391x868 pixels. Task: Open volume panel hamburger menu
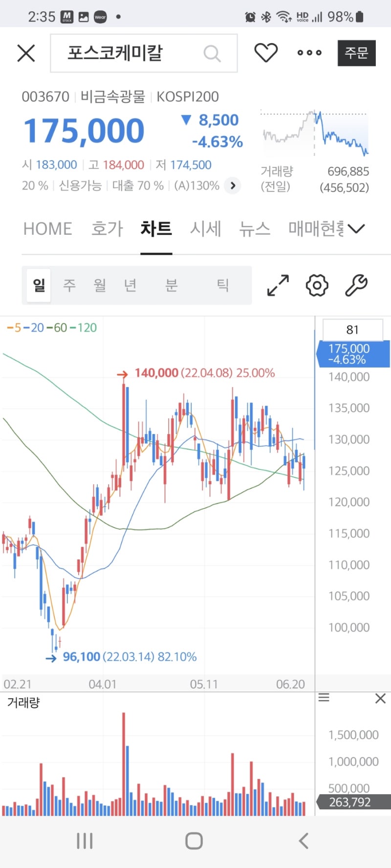(324, 698)
